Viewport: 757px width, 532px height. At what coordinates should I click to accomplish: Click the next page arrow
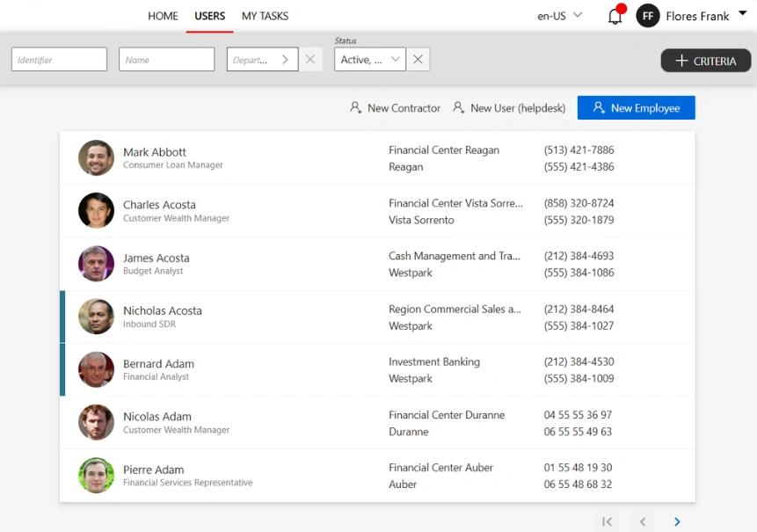coord(676,521)
